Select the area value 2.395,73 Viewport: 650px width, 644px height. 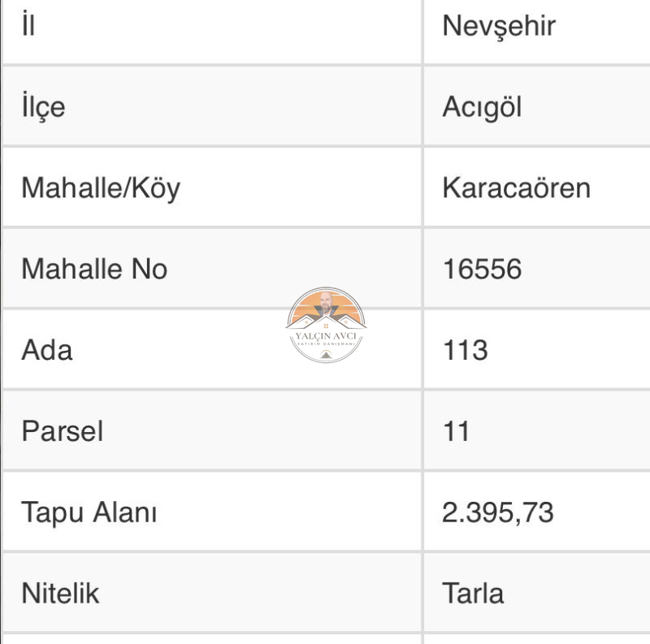(x=497, y=512)
